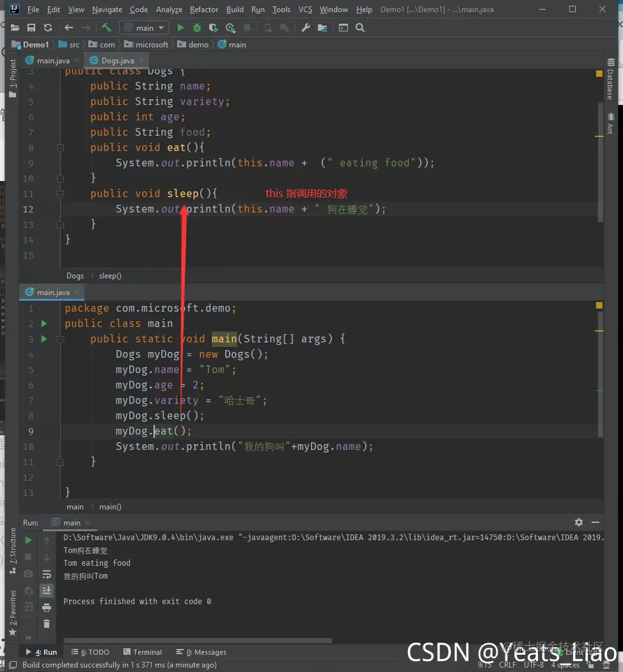Clear all Run console output with trash
This screenshot has height=672, width=623.
[x=47, y=624]
